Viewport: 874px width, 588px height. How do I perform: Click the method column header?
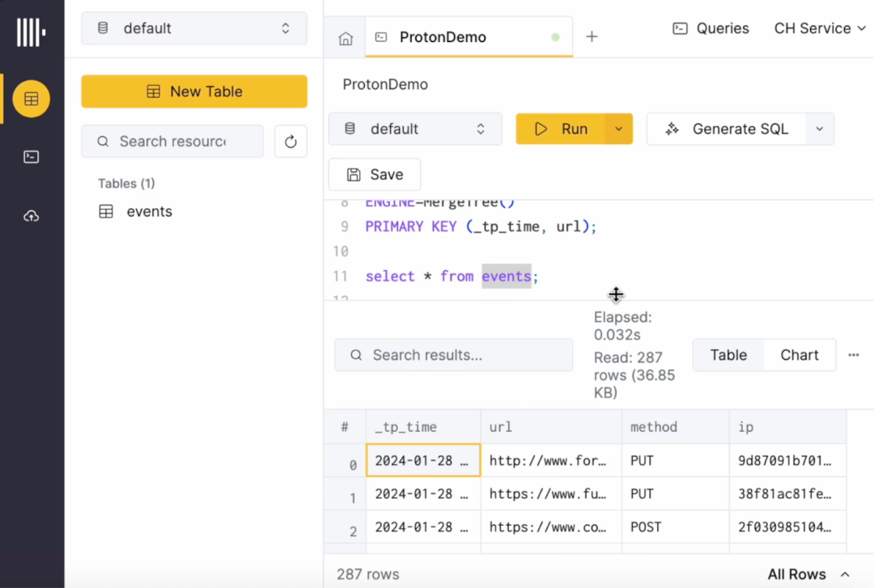[x=676, y=427]
